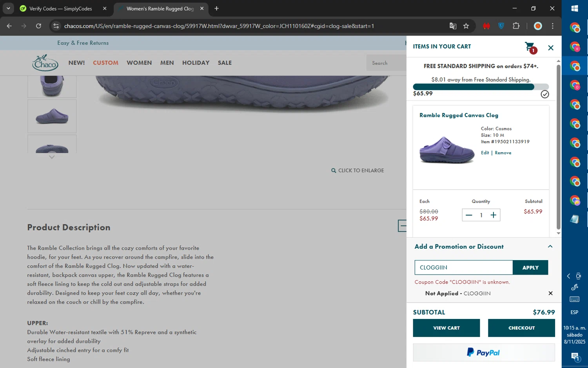
Task: Go forward in browser history
Action: tap(24, 26)
